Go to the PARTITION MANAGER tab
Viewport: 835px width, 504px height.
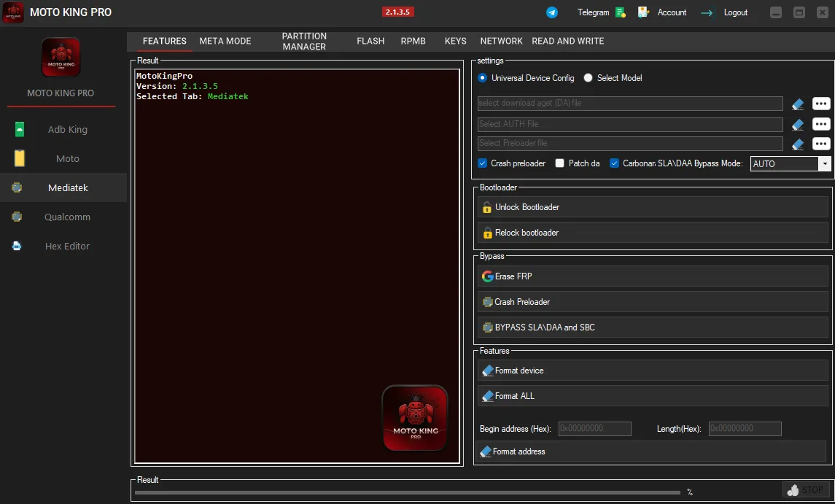click(304, 41)
